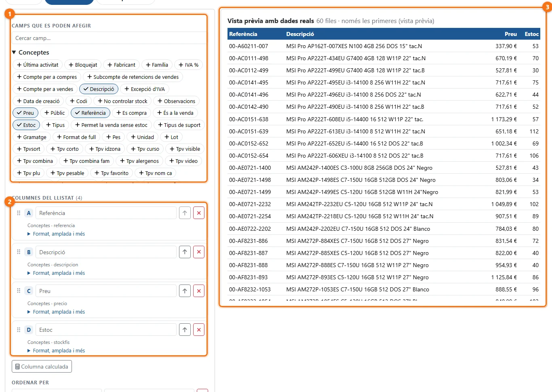Move the Referència column up with the arrow
The image size is (552, 392).
tap(185, 213)
